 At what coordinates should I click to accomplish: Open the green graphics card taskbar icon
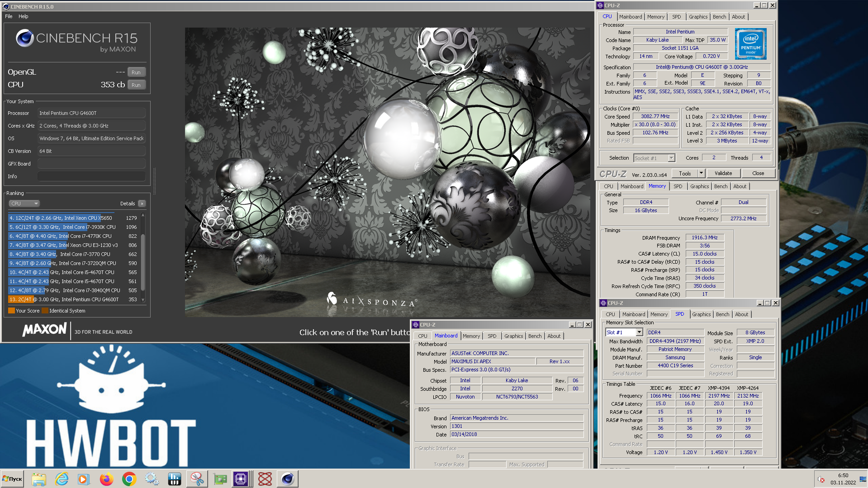(220, 479)
